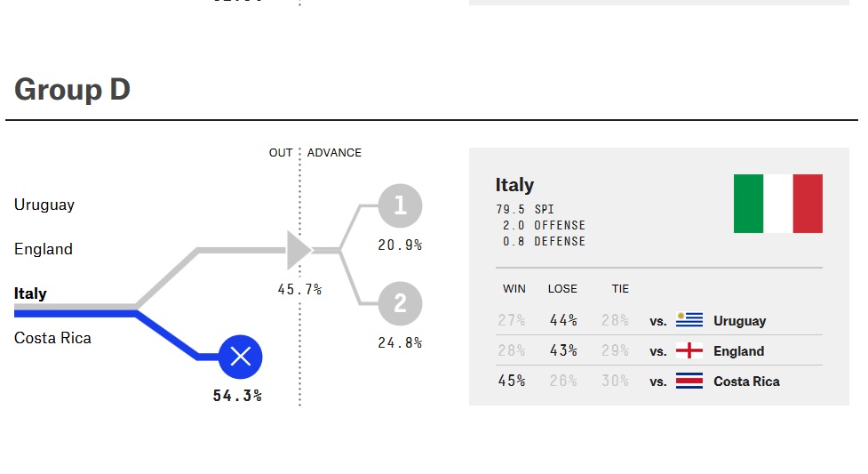Click the Italy title in the info panel

tap(514, 185)
